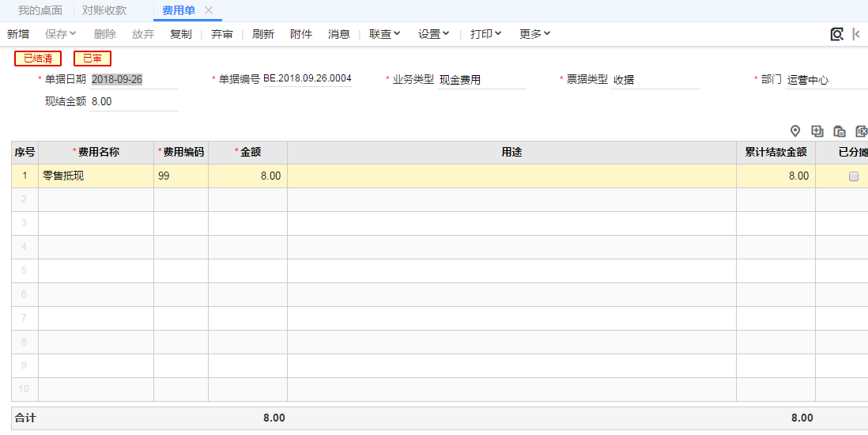868x435 pixels.
Task: Switch to the 我的桌面 tab
Action: pyautogui.click(x=40, y=10)
